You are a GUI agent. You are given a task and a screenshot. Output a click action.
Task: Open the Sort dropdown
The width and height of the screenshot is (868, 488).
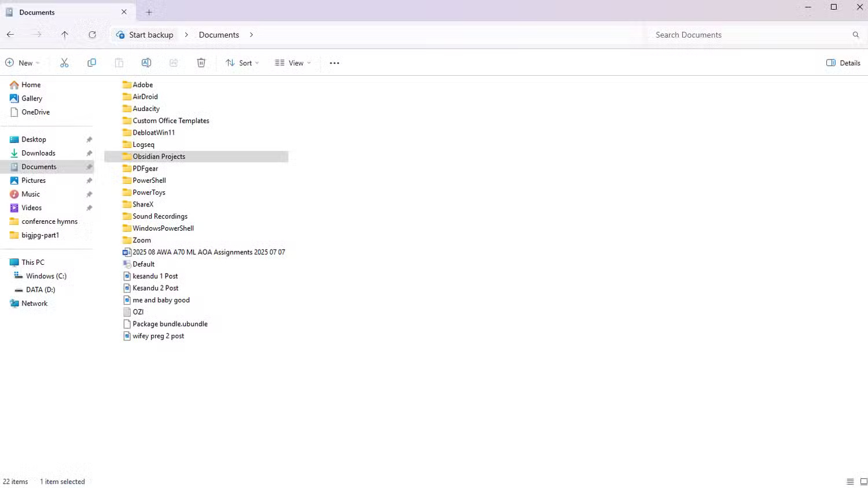(242, 63)
